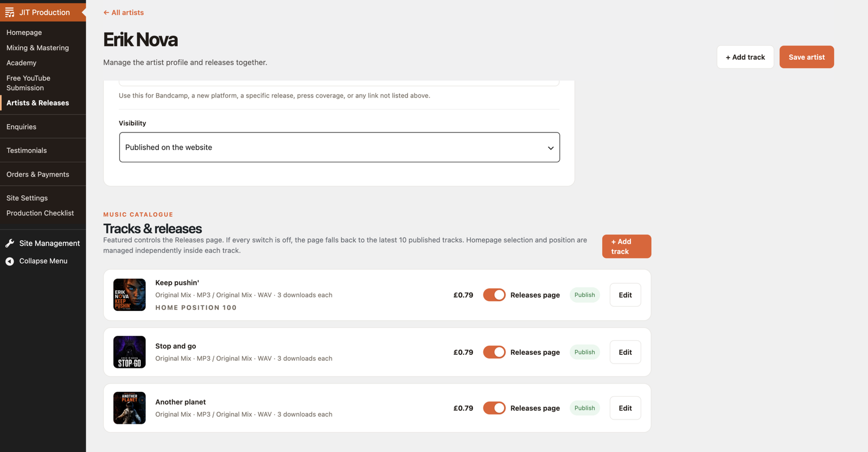The height and width of the screenshot is (452, 868).
Task: Click the Stop and go track title
Action: coord(176,346)
